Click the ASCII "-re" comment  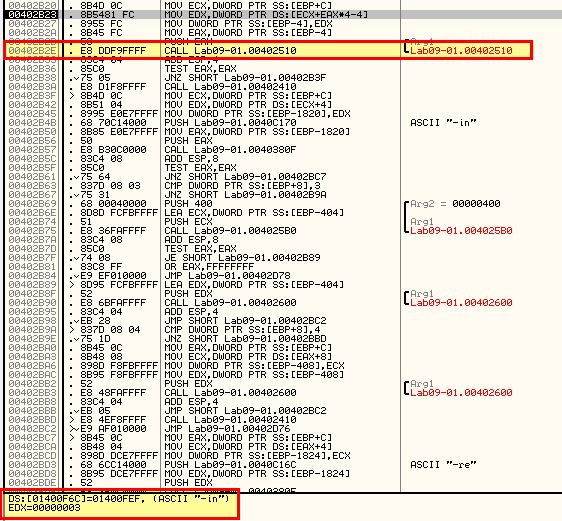point(443,465)
